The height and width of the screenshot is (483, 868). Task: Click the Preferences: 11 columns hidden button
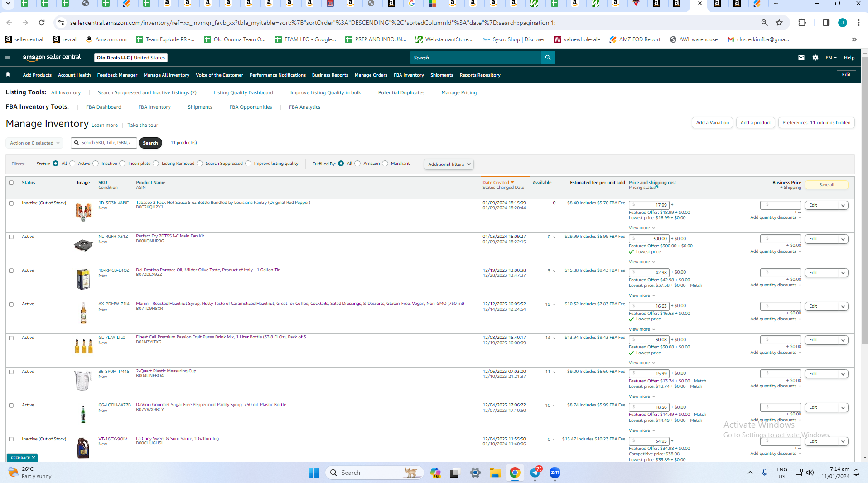816,123
